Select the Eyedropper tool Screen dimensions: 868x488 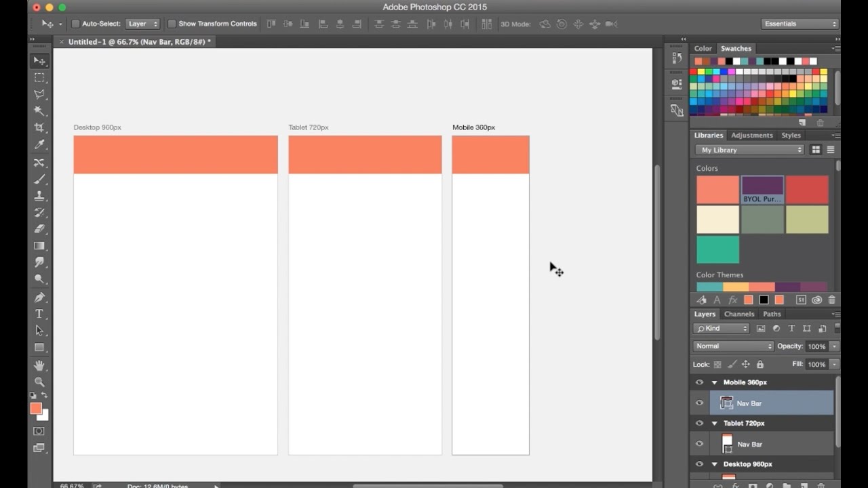click(x=39, y=144)
